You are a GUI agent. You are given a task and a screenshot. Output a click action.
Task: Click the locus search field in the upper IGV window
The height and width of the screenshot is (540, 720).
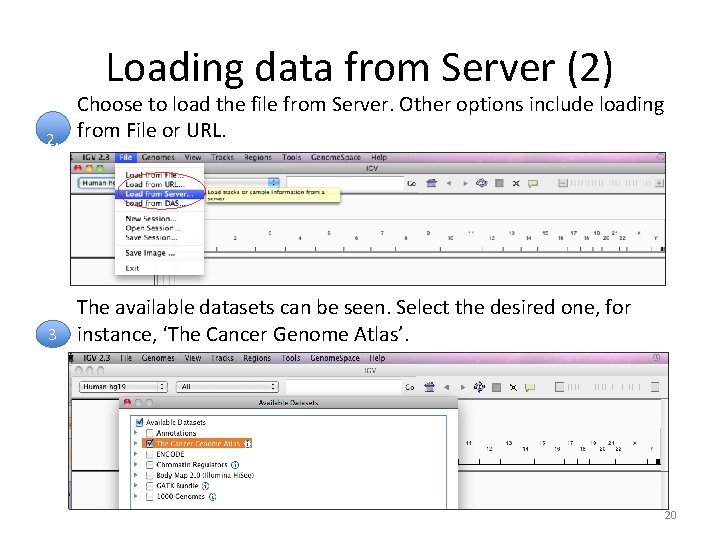[345, 183]
